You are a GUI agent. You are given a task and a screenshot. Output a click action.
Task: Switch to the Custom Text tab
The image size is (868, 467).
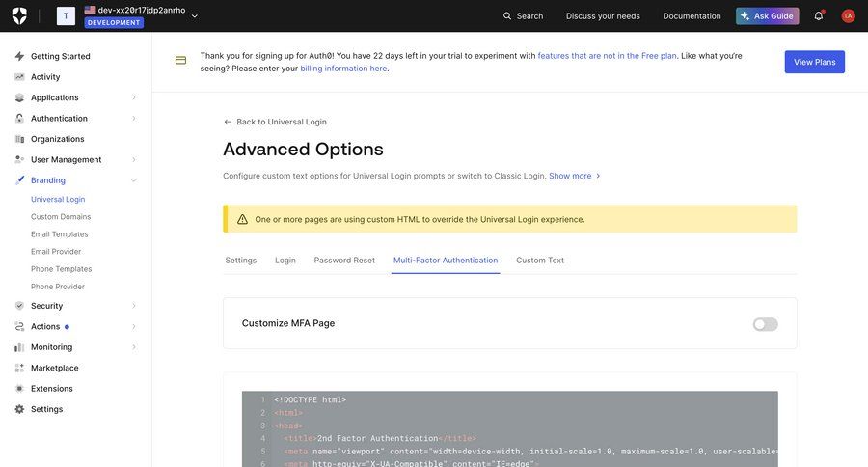[x=540, y=261]
